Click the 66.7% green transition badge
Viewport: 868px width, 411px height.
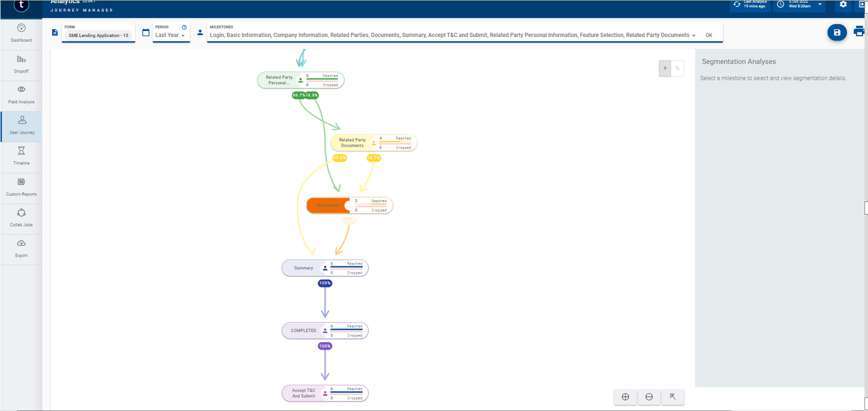(x=299, y=95)
